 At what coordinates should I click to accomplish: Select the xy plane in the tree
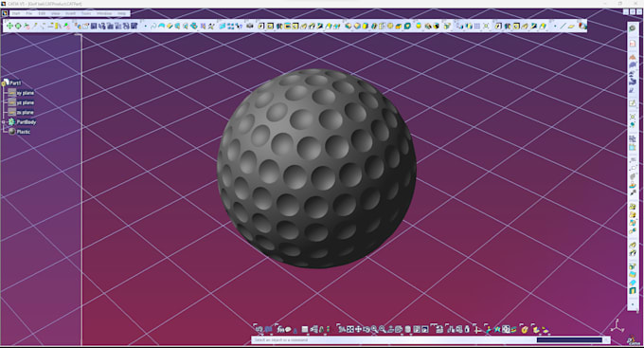point(26,93)
